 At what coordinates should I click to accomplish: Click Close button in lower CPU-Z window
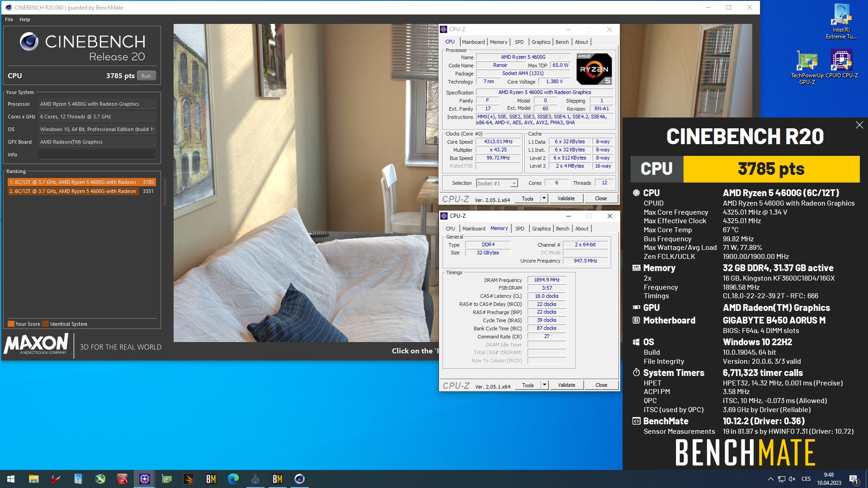[x=601, y=385]
